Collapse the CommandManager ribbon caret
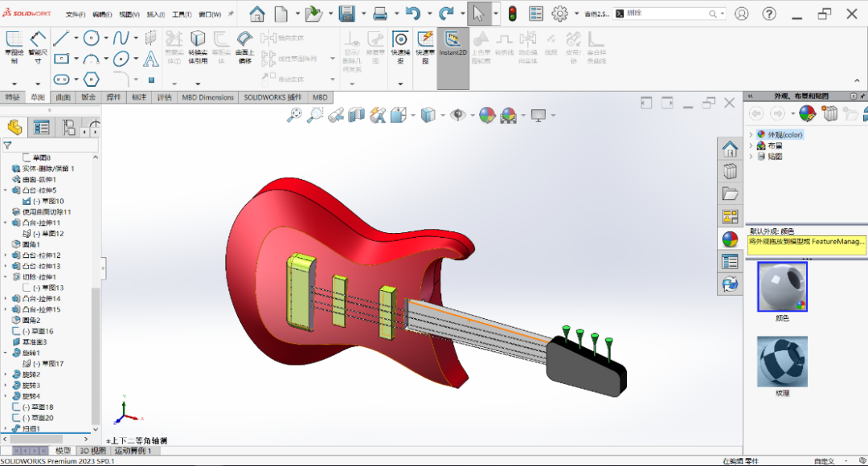This screenshot has width=868, height=466. [857, 81]
